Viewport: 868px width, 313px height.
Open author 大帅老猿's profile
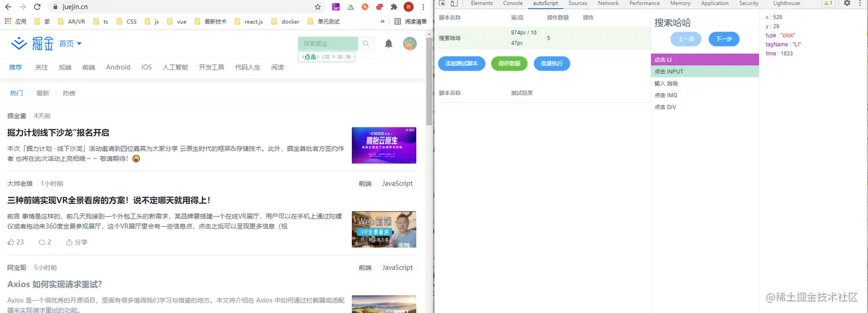(21, 184)
